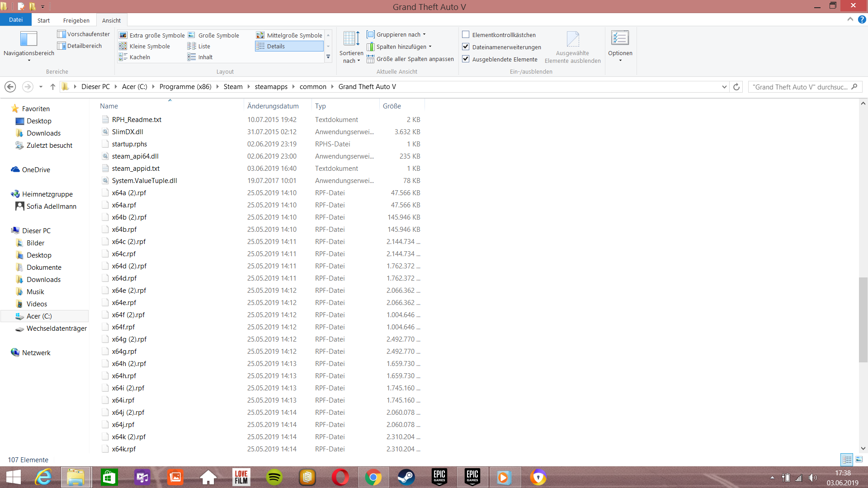
Task: Launch Spotify from the taskbar
Action: (x=274, y=477)
